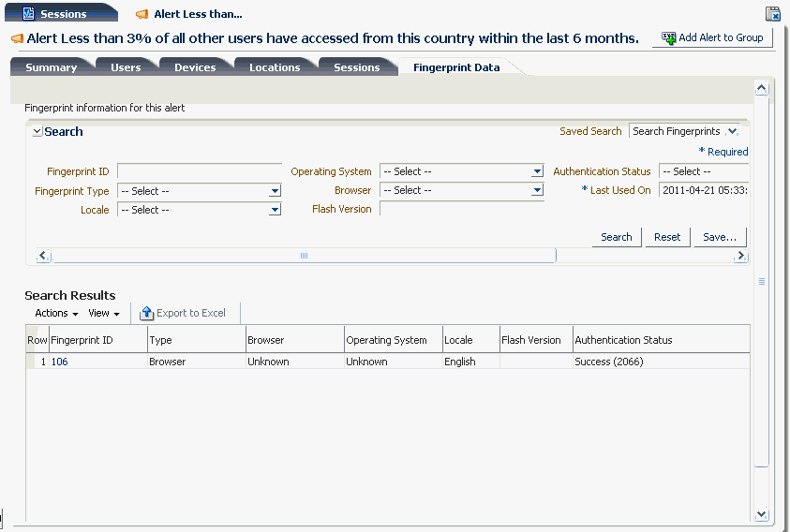Switch to the Locations tab
This screenshot has width=790, height=532.
[x=275, y=67]
